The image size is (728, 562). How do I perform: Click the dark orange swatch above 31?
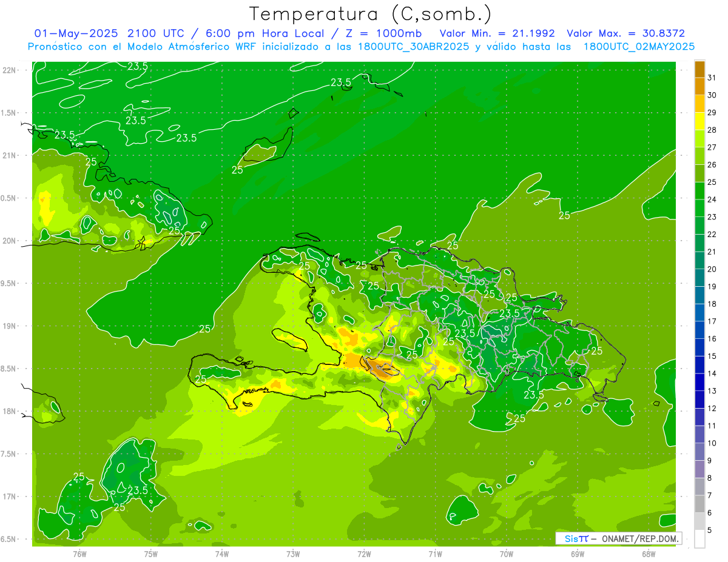coord(699,69)
